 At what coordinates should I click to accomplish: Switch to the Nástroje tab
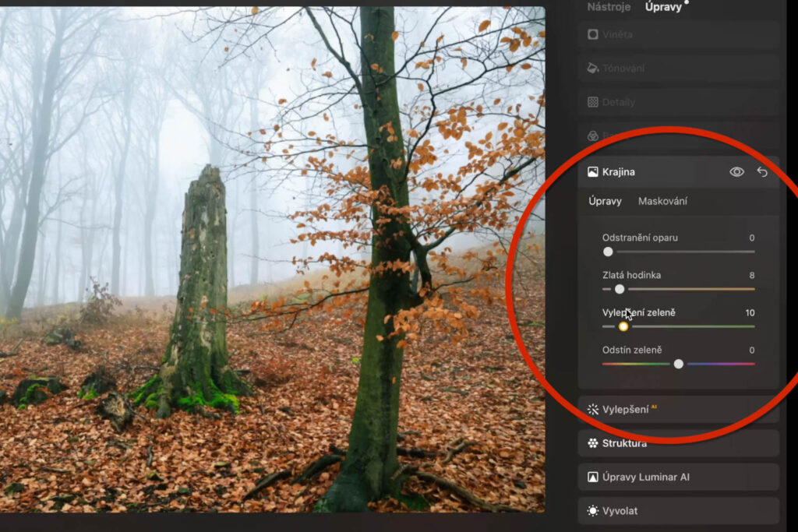click(x=608, y=7)
